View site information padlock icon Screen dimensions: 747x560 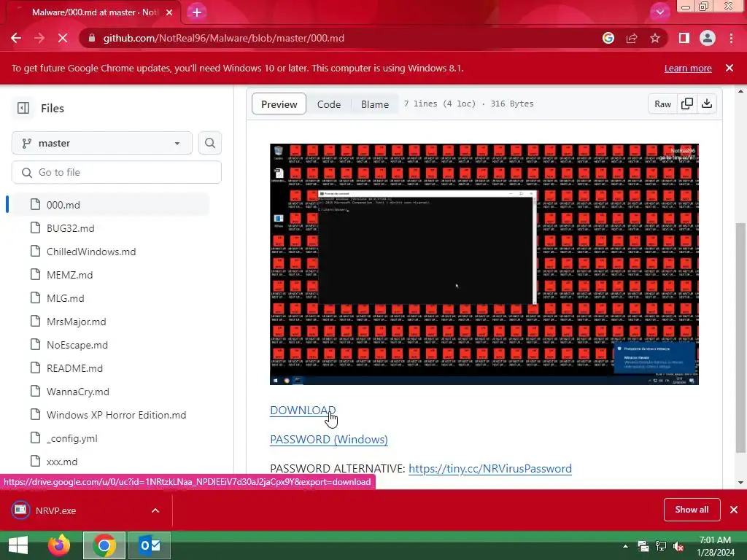click(92, 38)
